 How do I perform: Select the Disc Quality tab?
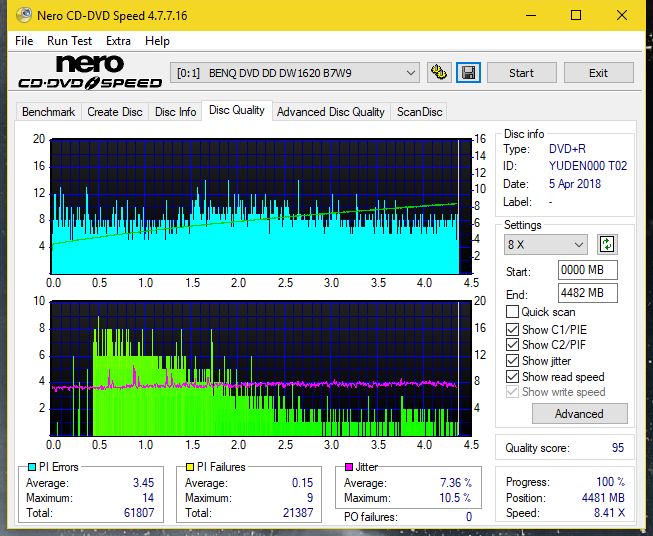point(237,110)
